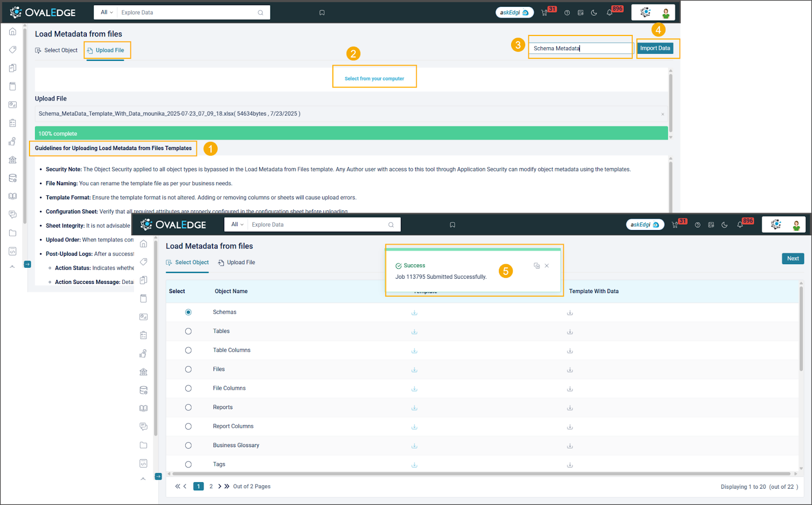Copy the Success toast message
812x505 pixels.
pyautogui.click(x=536, y=266)
